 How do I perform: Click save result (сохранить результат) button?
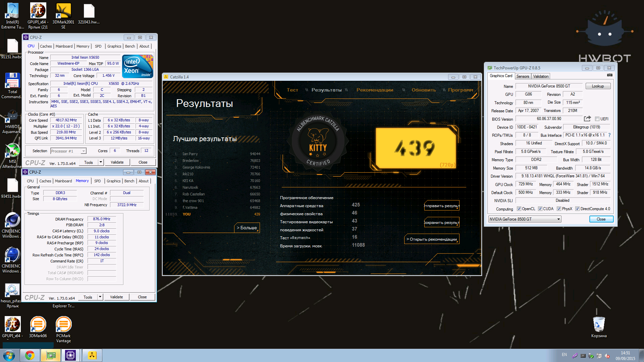[442, 223]
